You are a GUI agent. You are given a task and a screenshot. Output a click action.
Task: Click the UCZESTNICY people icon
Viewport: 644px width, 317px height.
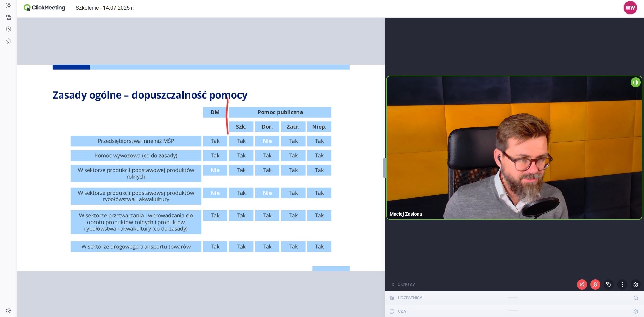(392, 298)
